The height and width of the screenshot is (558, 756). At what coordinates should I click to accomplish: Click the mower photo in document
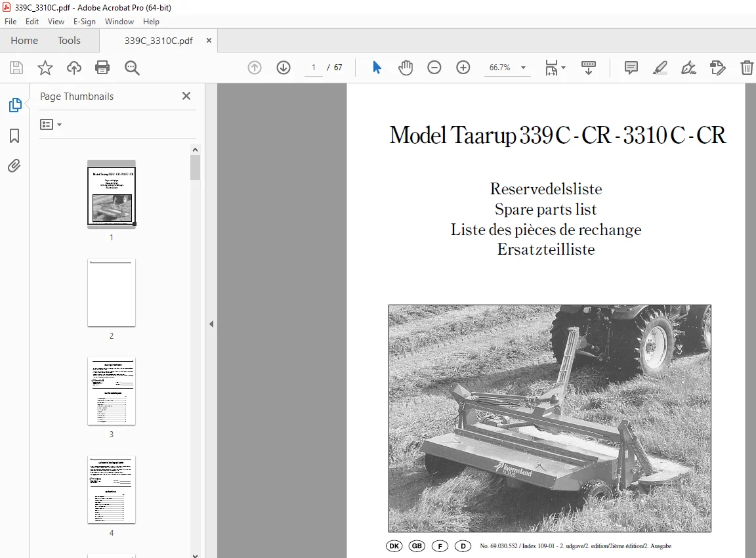point(550,418)
